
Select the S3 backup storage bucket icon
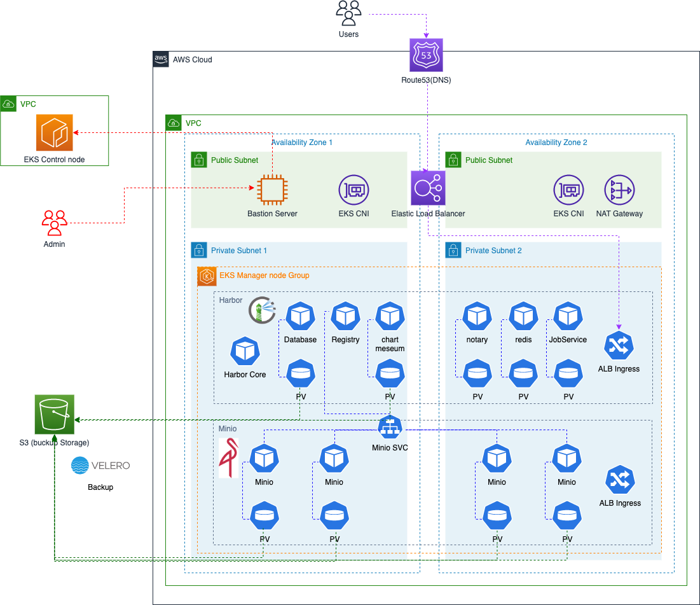[55, 414]
